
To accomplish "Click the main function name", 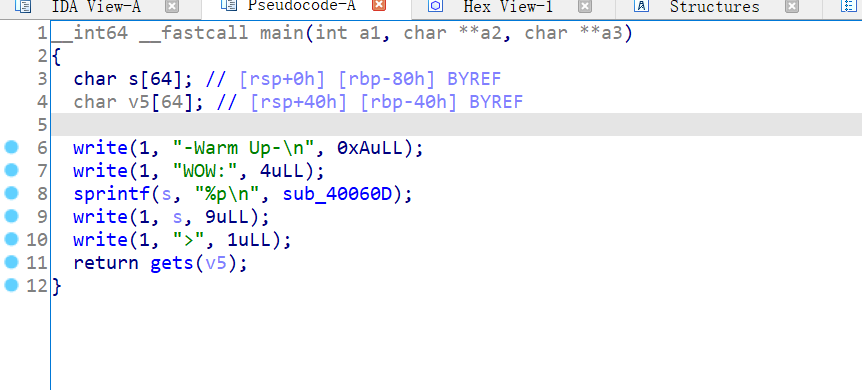I will pyautogui.click(x=281, y=34).
